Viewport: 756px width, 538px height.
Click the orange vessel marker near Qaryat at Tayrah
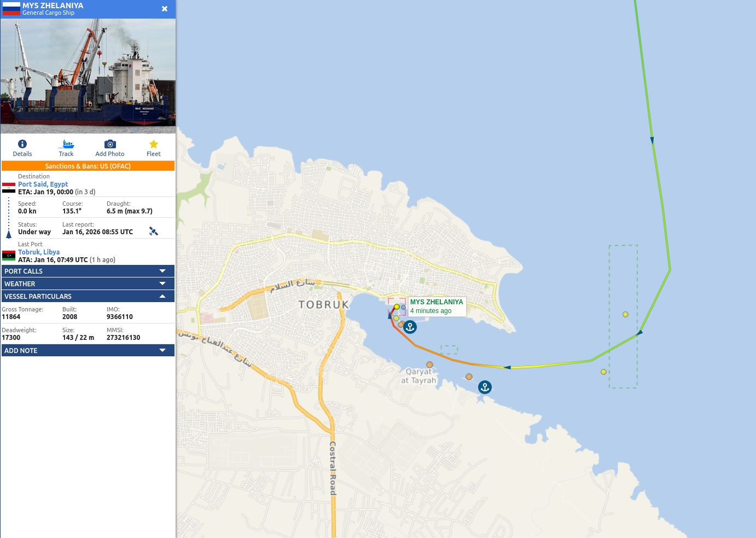[x=429, y=365]
